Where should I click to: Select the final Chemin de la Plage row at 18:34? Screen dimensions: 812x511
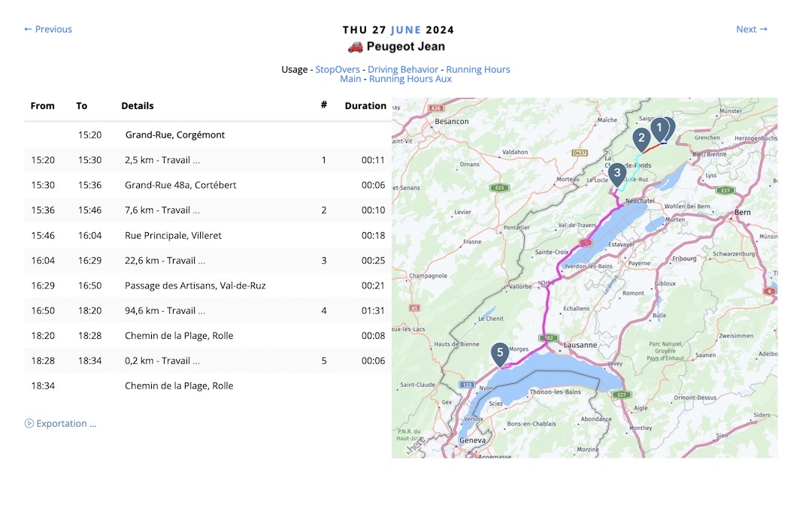208,386
